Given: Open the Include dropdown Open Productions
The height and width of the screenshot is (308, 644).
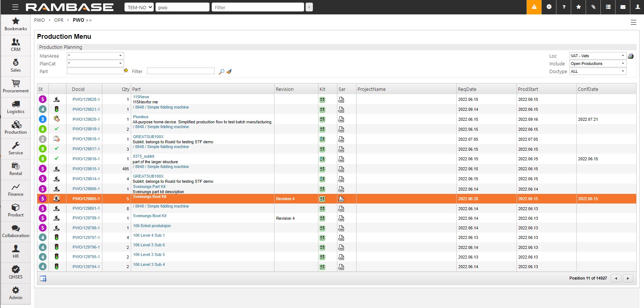Looking at the screenshot, I should [x=598, y=64].
